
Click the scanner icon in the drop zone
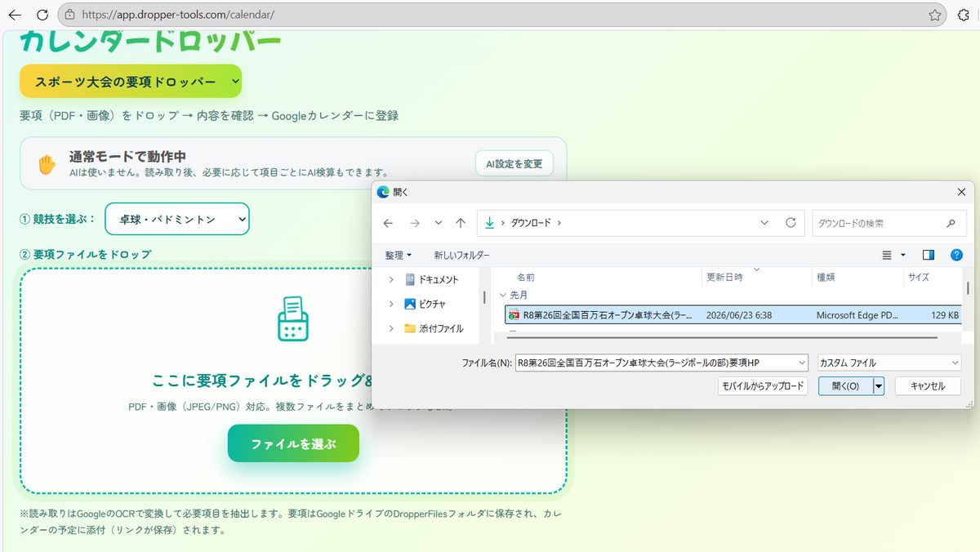(x=293, y=318)
